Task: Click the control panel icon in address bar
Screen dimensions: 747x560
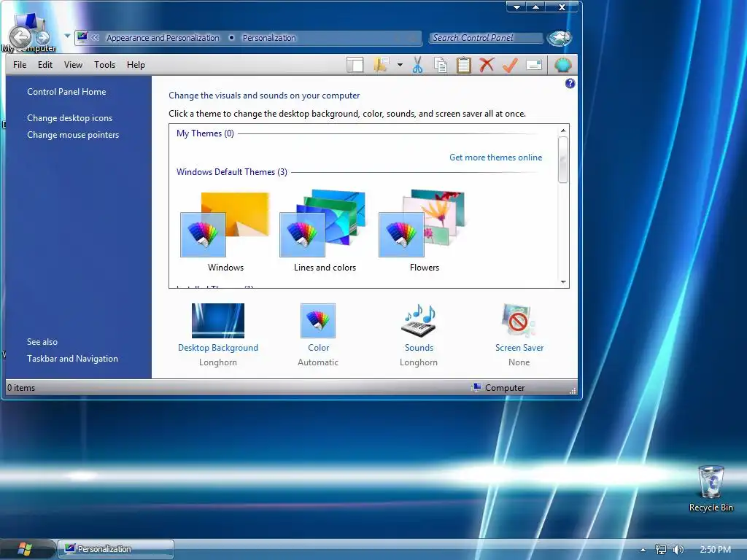Action: point(82,36)
